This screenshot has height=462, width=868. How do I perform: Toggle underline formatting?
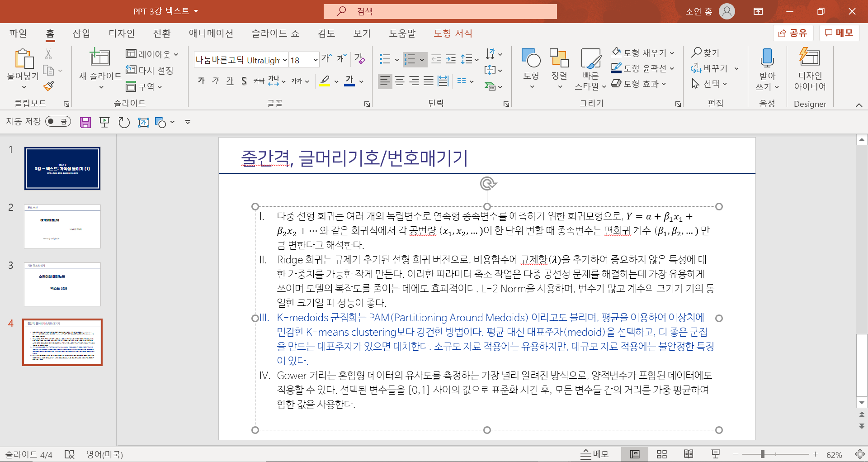tap(230, 81)
